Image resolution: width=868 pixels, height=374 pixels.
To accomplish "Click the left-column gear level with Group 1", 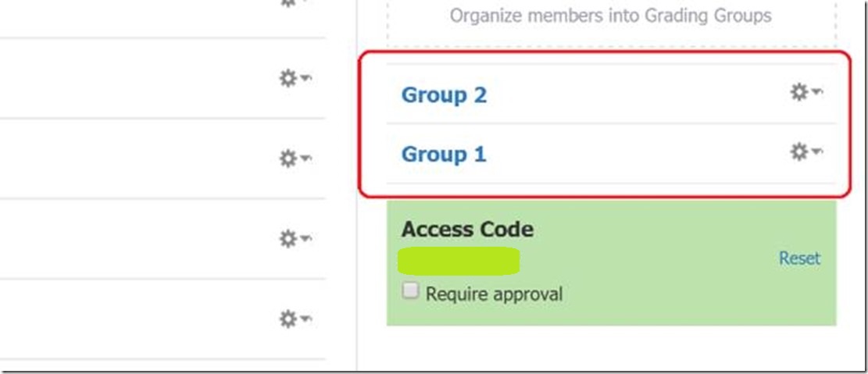I will coord(289,159).
